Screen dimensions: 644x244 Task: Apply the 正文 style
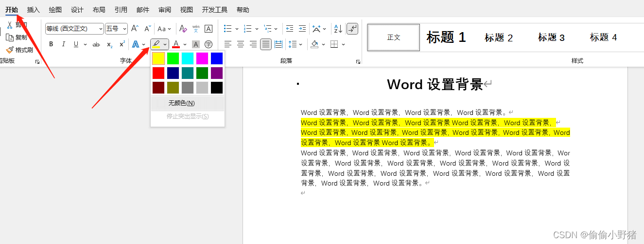pyautogui.click(x=394, y=38)
